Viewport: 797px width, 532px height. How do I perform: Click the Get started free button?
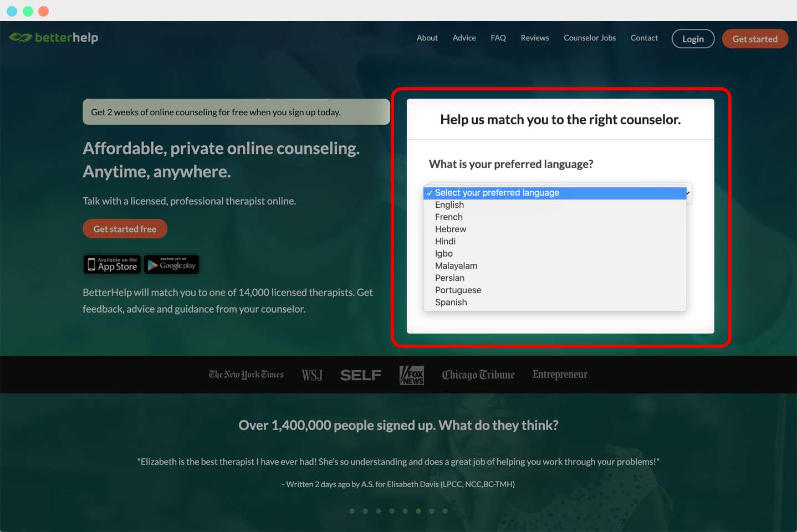[x=125, y=229]
